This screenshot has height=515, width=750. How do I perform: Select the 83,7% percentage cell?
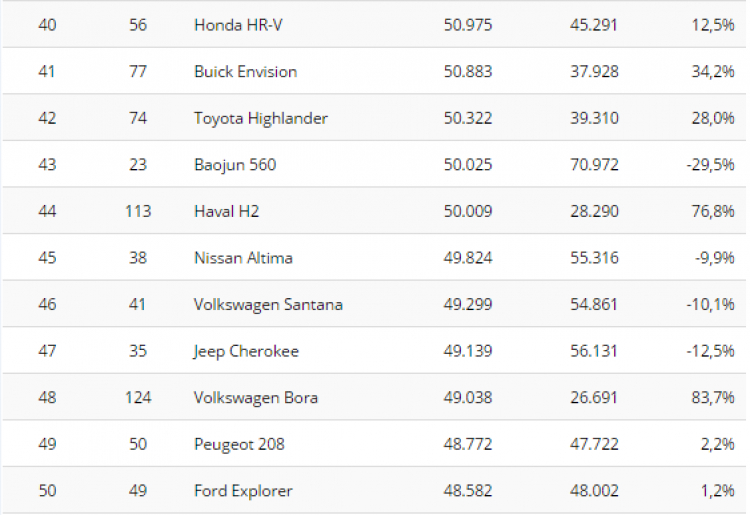pyautogui.click(x=713, y=397)
